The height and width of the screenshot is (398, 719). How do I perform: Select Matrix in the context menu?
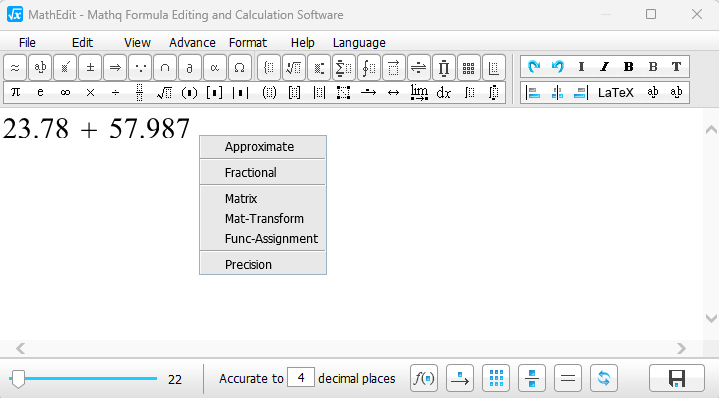click(263, 199)
